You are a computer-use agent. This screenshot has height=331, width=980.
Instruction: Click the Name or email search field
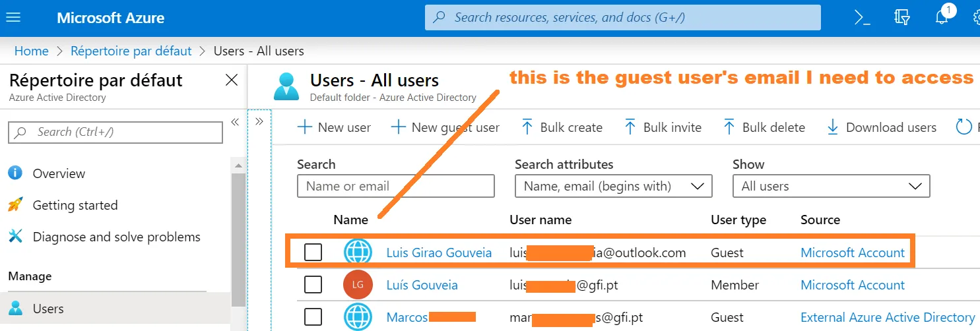[x=396, y=186]
